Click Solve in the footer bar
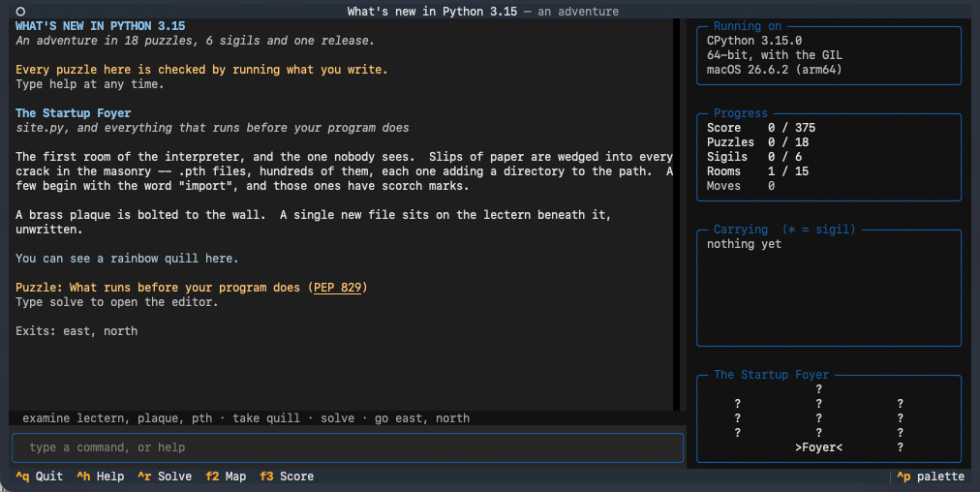This screenshot has width=980, height=492. 165,477
